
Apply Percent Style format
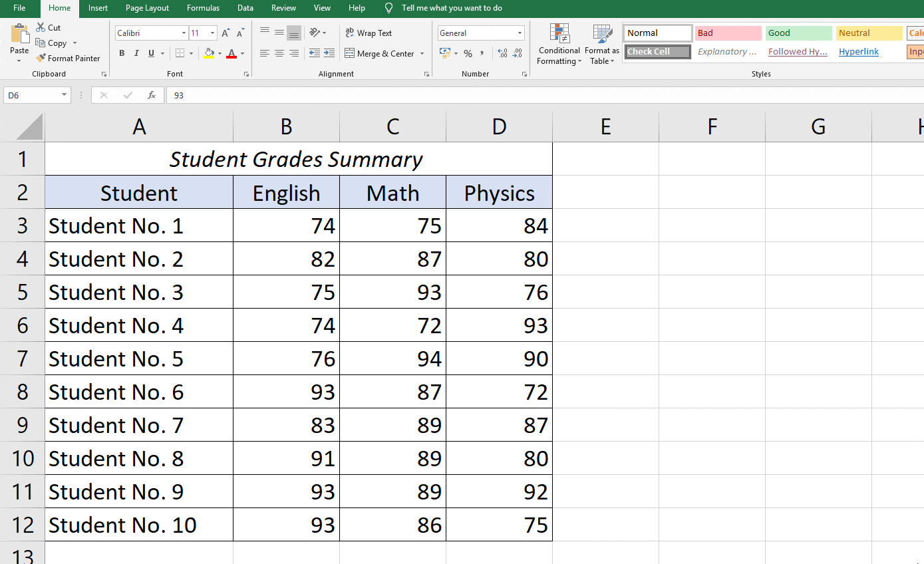pyautogui.click(x=468, y=53)
